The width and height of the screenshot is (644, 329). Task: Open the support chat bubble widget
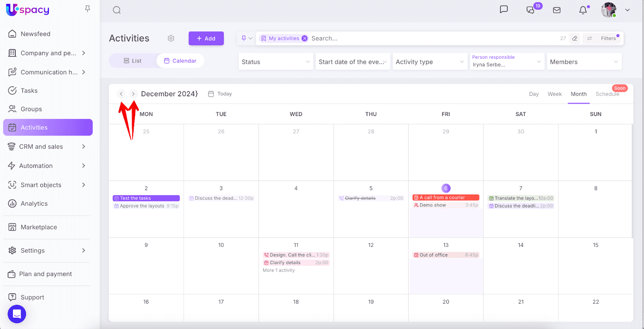tap(17, 314)
